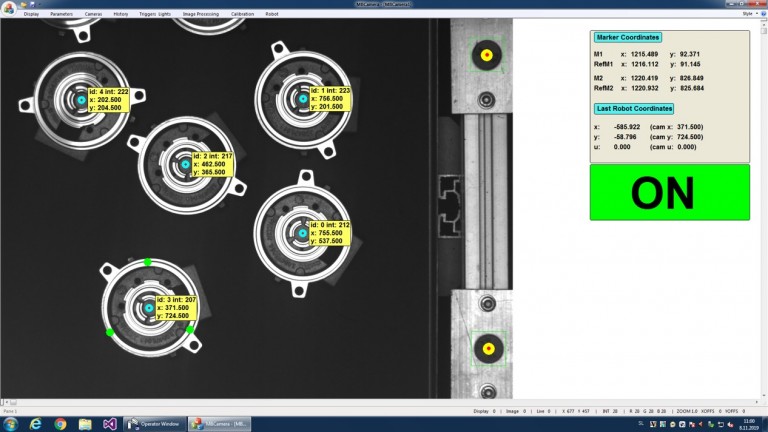Screen dimensions: 768x432
Task: Click the cyan center marker of part id 1
Action: (x=303, y=99)
